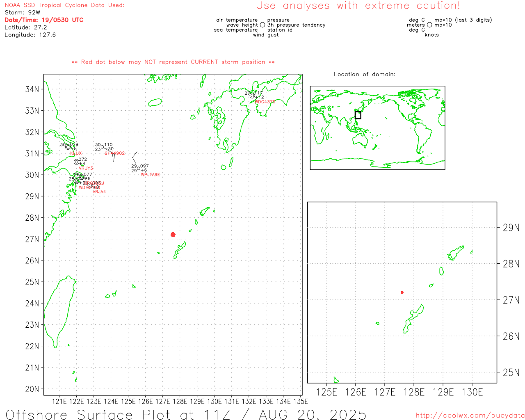Click the 'Longitude: 127.6' text
The image size is (525, 420).
point(30,35)
